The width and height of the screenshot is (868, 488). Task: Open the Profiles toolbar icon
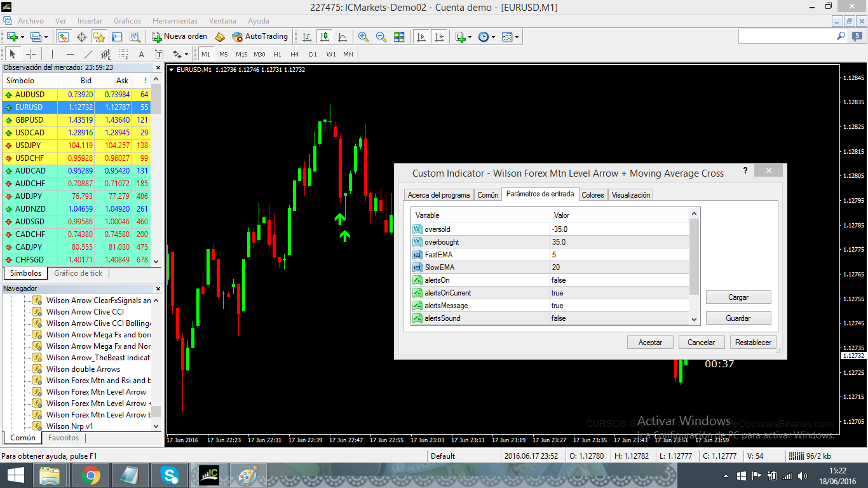click(x=36, y=37)
